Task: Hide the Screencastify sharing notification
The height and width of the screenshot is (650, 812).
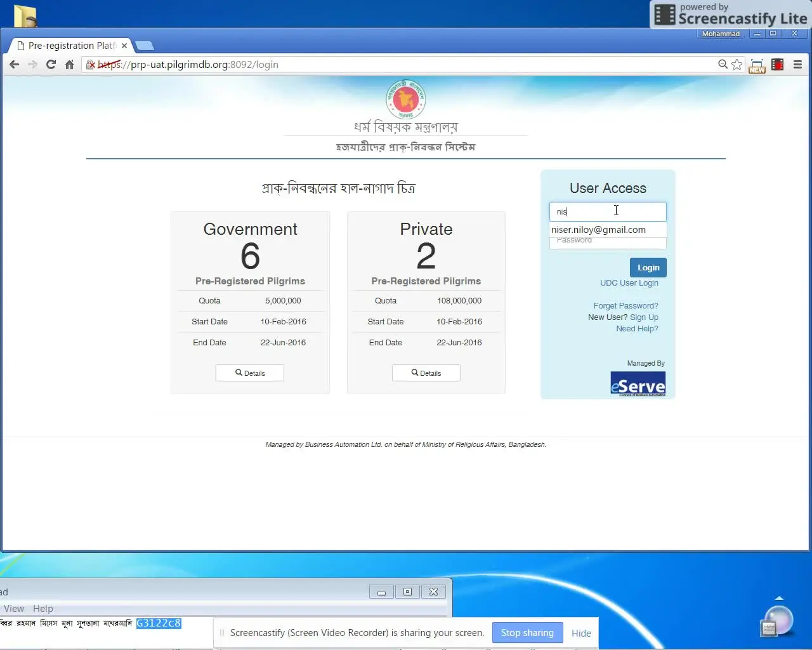Action: tap(581, 633)
